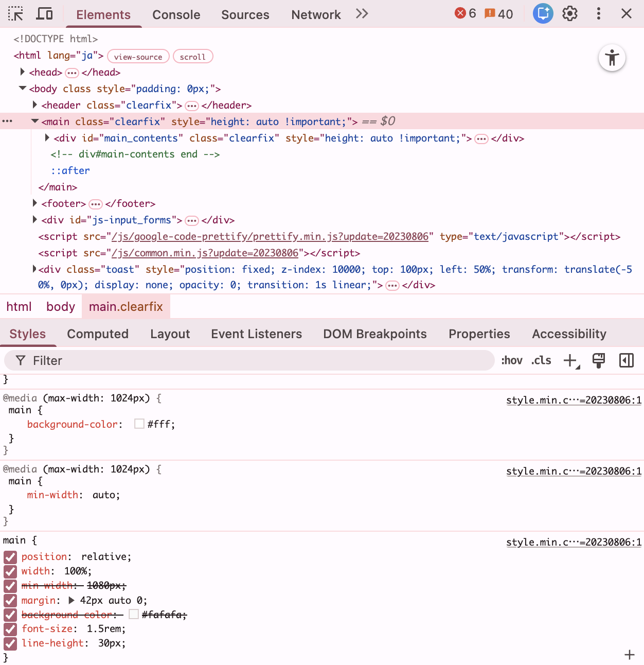Image resolution: width=644 pixels, height=665 pixels.
Task: Open the 40 issues warning indicator
Action: click(499, 14)
